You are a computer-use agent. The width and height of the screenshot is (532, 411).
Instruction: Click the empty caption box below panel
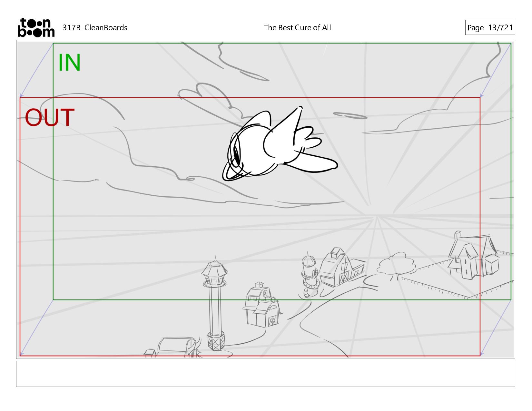tap(265, 374)
